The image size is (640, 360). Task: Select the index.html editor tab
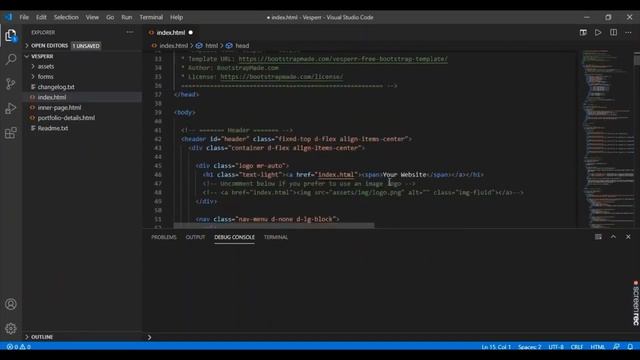pyautogui.click(x=171, y=33)
